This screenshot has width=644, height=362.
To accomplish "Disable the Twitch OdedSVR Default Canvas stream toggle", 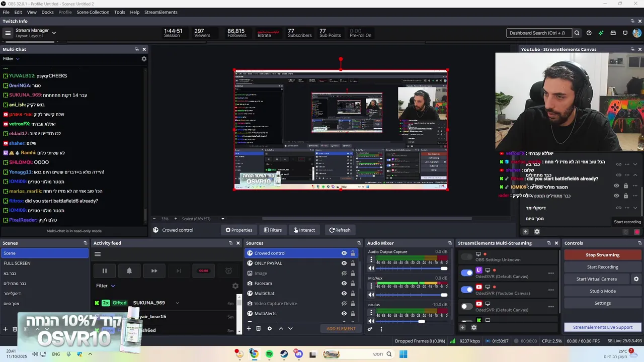I will click(467, 273).
